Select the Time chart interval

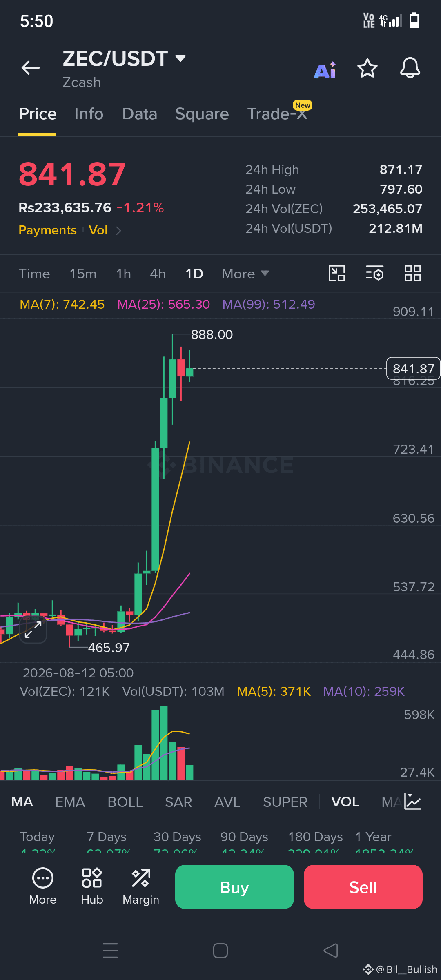tap(34, 274)
